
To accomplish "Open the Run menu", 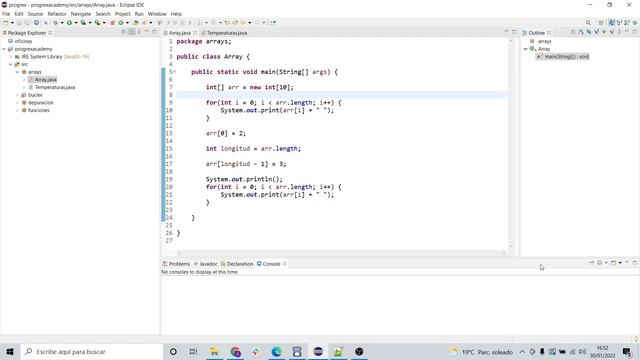I will (139, 14).
